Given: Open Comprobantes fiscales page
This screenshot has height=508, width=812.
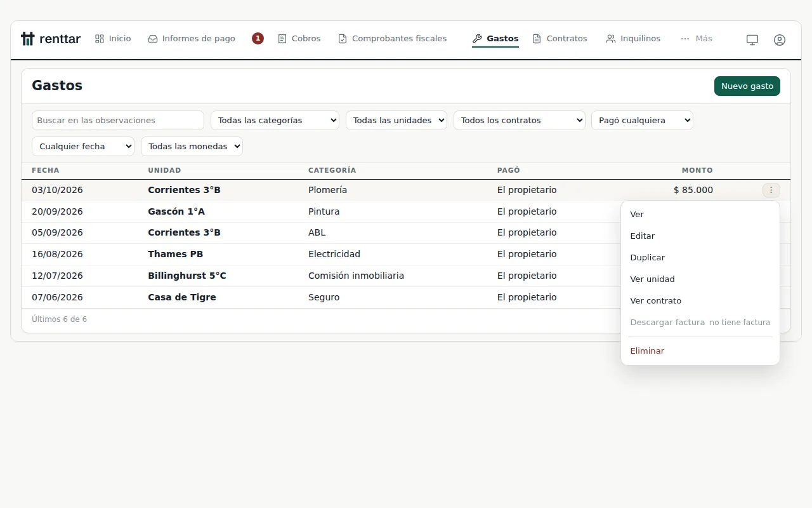Looking at the screenshot, I should 393,39.
